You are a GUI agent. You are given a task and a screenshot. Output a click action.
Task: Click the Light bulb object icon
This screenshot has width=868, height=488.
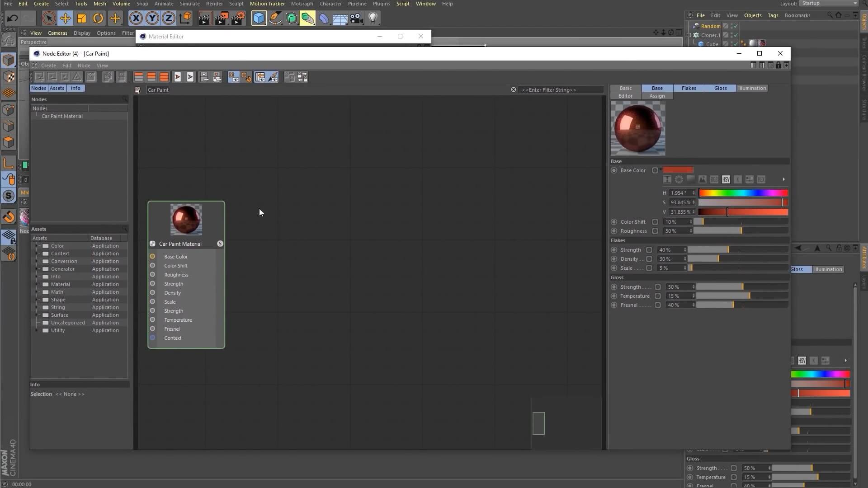(373, 18)
